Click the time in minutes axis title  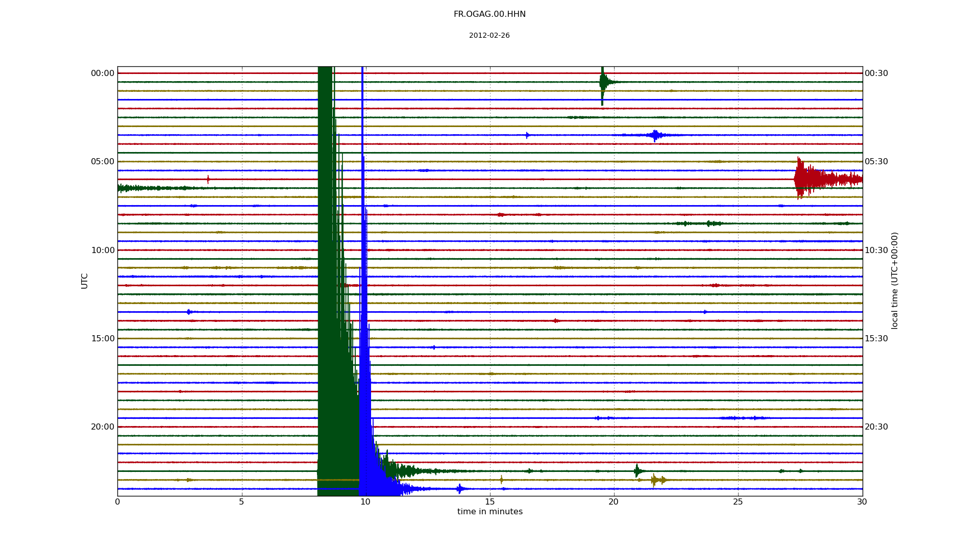point(490,512)
